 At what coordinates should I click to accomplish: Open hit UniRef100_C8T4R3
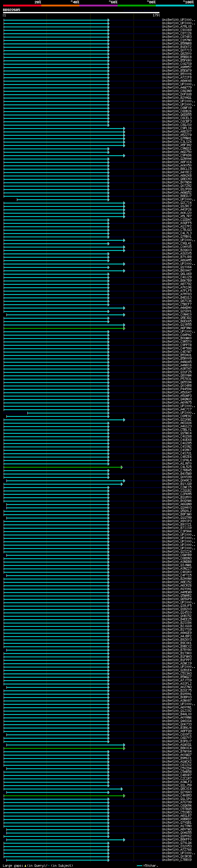(177, 37)
